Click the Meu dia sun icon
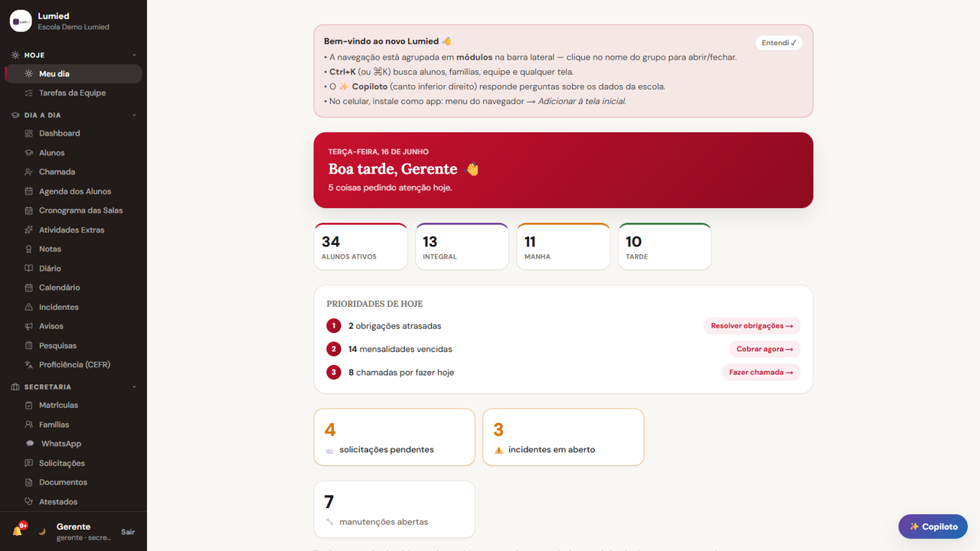This screenshot has width=980, height=551. click(x=28, y=74)
